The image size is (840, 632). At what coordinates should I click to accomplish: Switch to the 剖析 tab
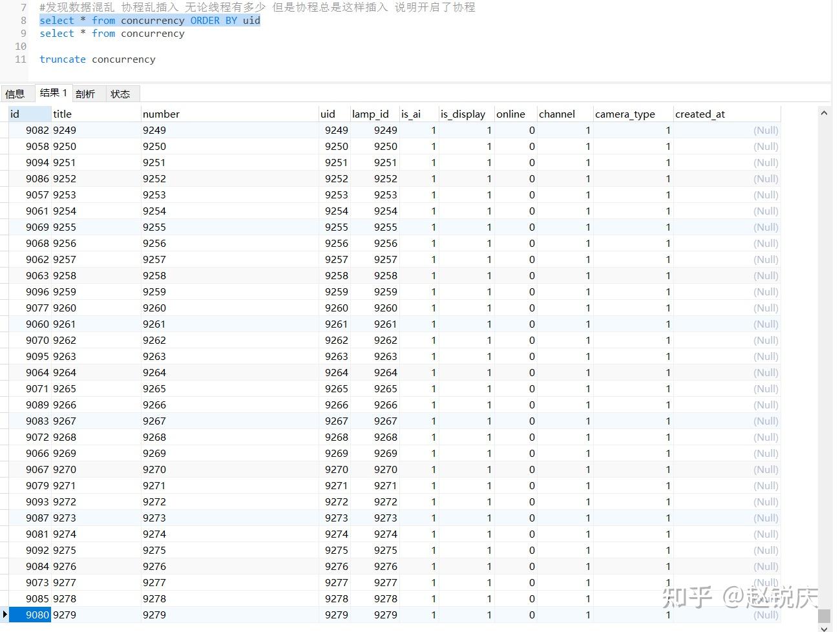86,94
